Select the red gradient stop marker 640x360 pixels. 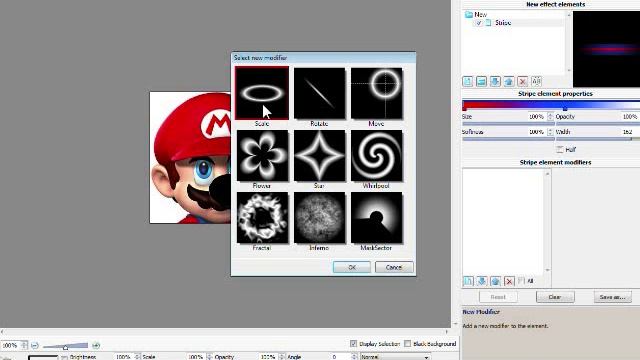click(x=464, y=109)
